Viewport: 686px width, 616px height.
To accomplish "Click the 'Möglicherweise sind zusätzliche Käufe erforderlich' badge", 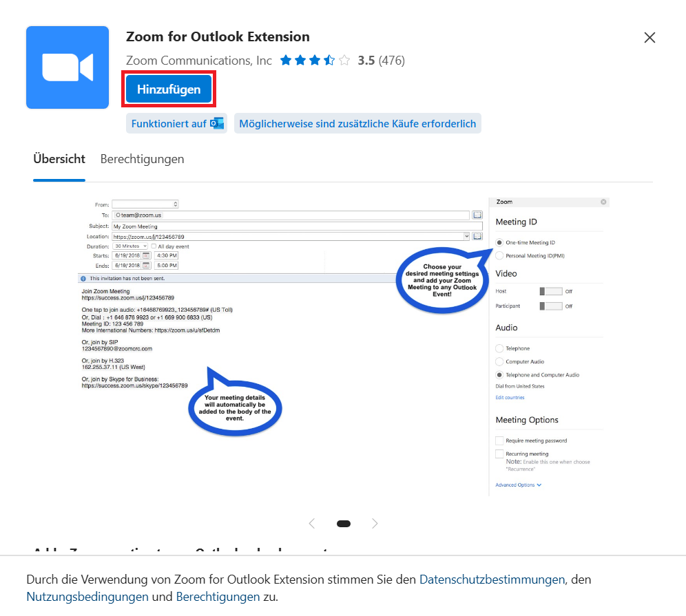I will point(357,124).
